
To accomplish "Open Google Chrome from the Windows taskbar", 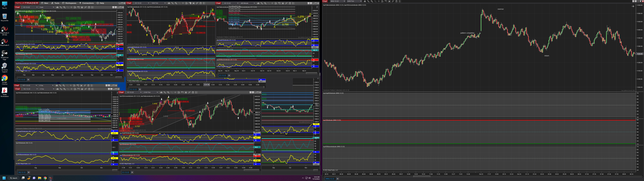I will point(45,178).
